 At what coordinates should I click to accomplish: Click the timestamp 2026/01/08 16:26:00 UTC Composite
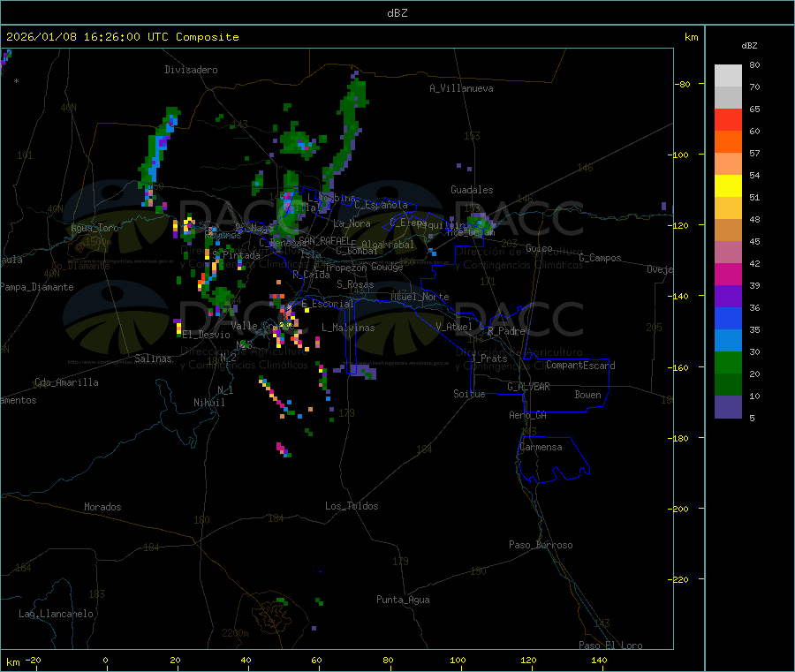tap(122, 37)
